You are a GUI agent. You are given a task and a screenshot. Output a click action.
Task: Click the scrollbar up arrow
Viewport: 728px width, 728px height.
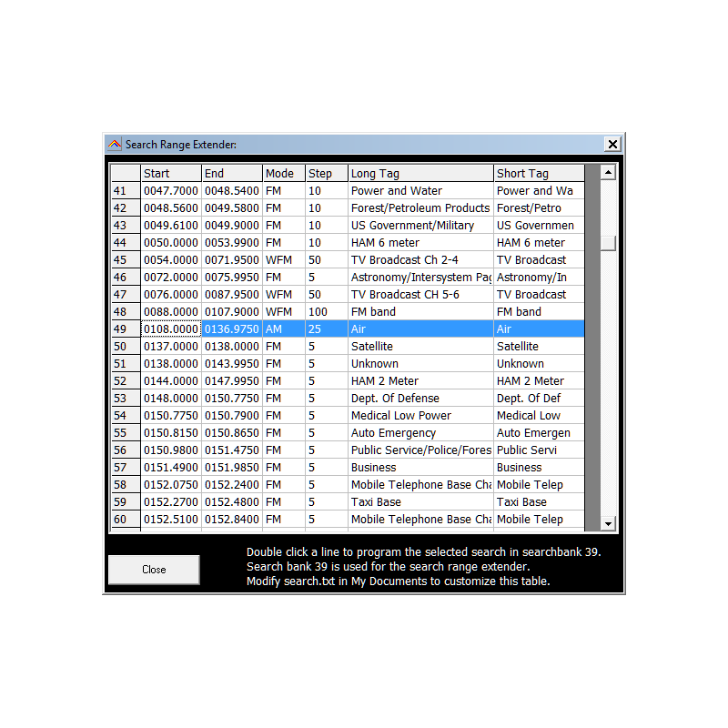click(607, 170)
